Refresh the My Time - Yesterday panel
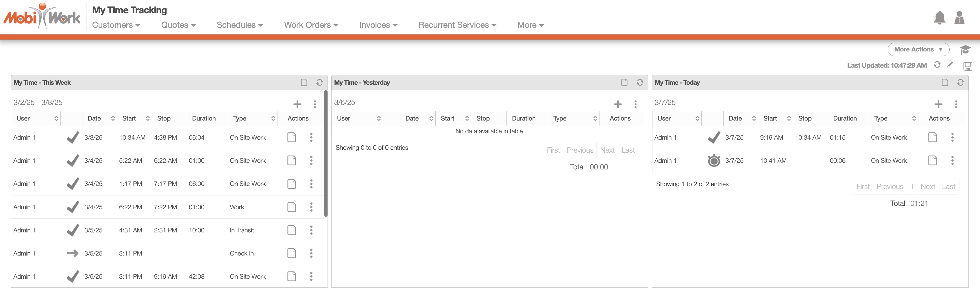Screen dimensions: 980x296 click(x=640, y=83)
